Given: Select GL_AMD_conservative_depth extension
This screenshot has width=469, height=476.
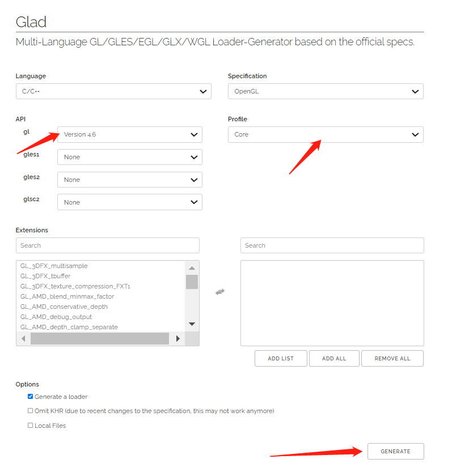Looking at the screenshot, I should pyautogui.click(x=64, y=307).
